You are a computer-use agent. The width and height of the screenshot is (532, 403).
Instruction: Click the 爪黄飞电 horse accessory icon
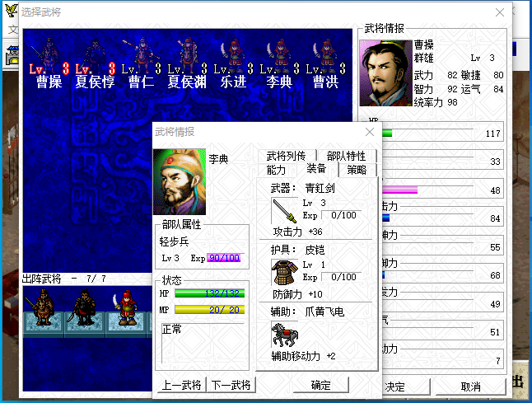point(284,335)
